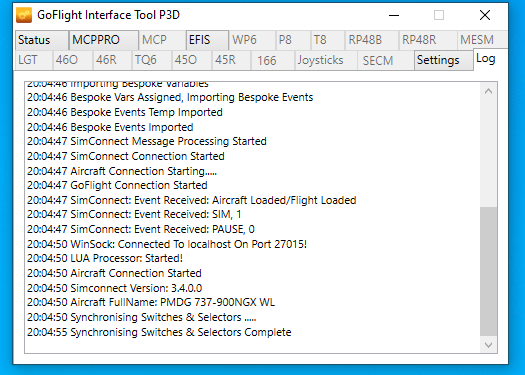Minimize the GoFlight Interface Tool window
Viewport: 525px width, 375px height.
394,15
